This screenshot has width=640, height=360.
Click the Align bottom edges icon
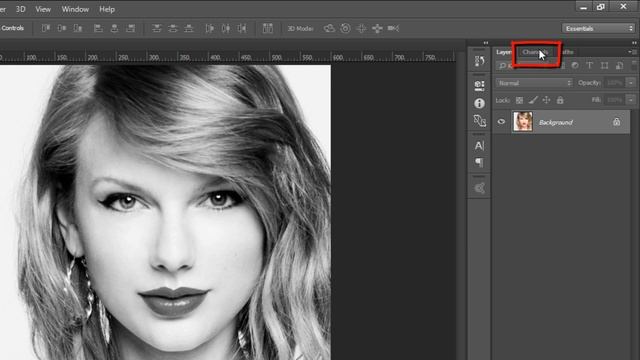78,28
